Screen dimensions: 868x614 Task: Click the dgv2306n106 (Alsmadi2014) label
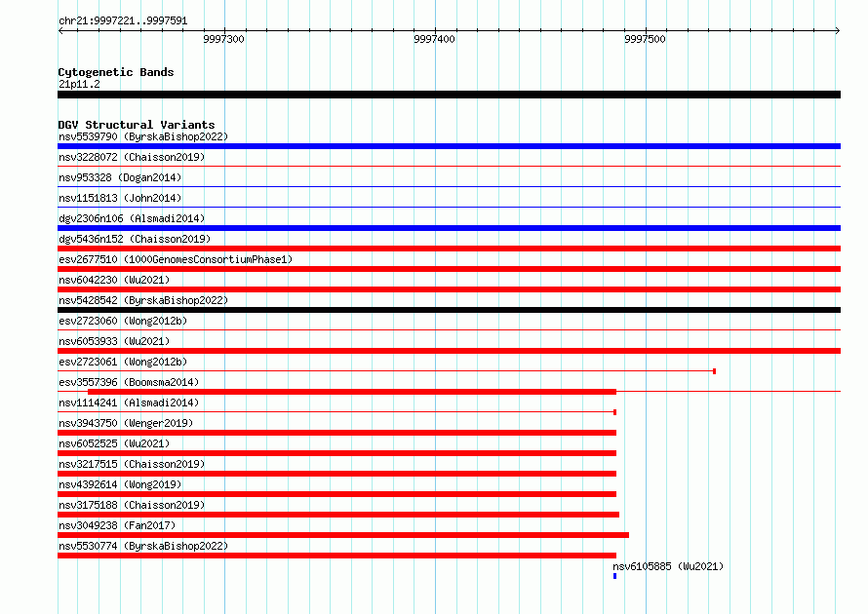(132, 218)
